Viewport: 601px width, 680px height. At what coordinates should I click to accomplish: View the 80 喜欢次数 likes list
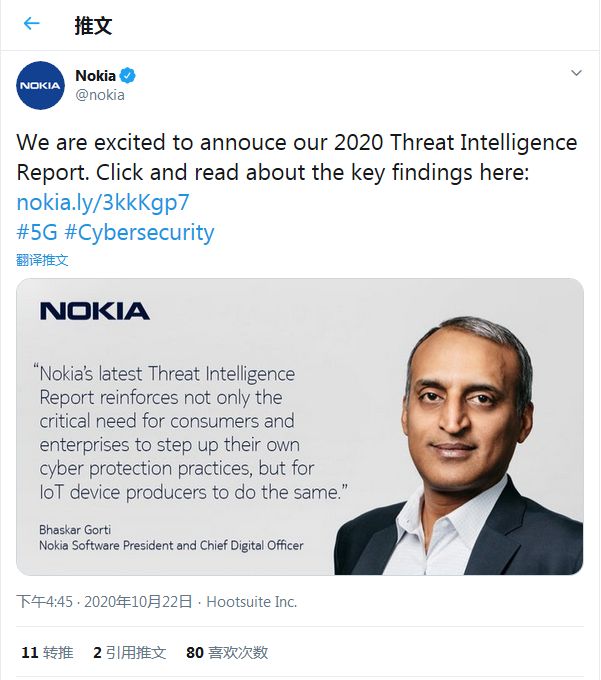point(227,653)
